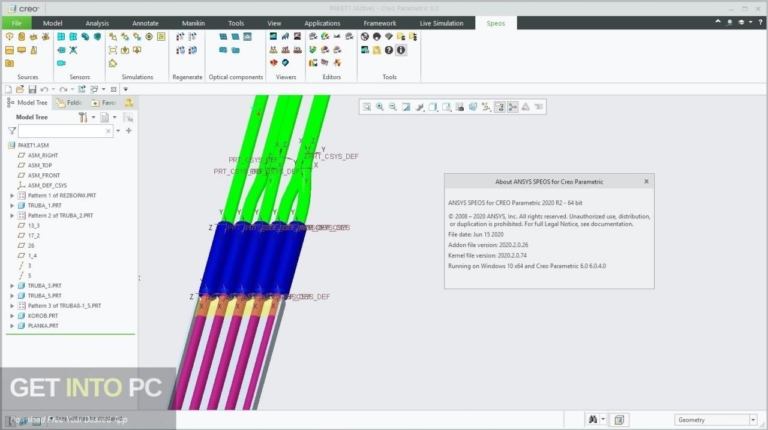Expand TRUBA_5.PRT node
Viewport: 768px width, 430px height.
coord(12,296)
